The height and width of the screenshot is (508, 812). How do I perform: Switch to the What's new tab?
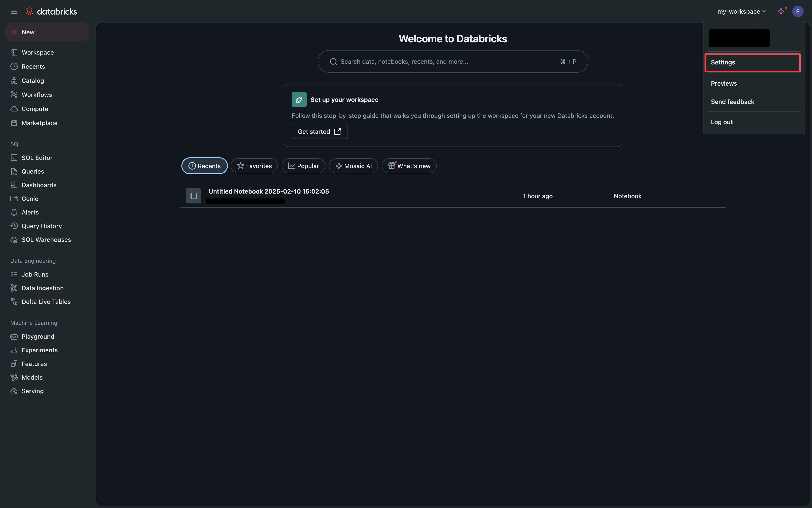point(409,166)
